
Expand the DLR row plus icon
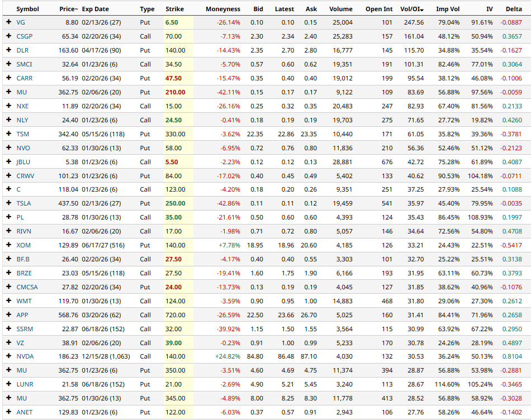(x=9, y=50)
